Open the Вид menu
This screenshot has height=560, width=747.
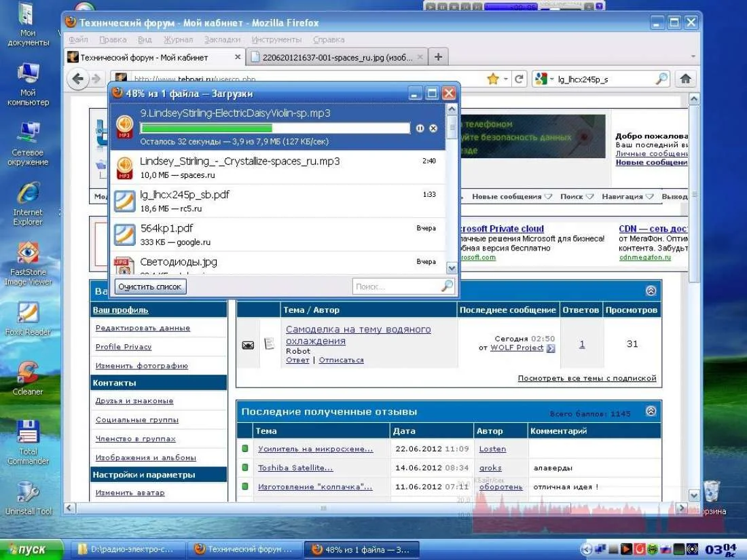point(145,39)
